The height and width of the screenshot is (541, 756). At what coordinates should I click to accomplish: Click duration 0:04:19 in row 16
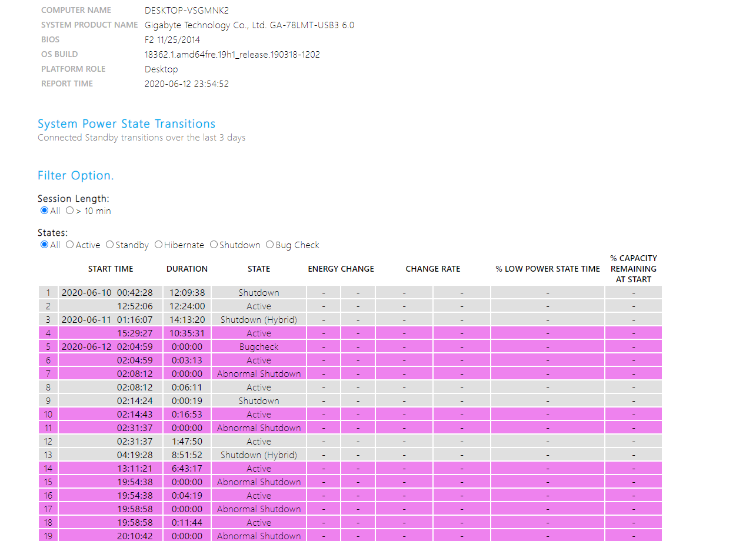click(x=187, y=496)
